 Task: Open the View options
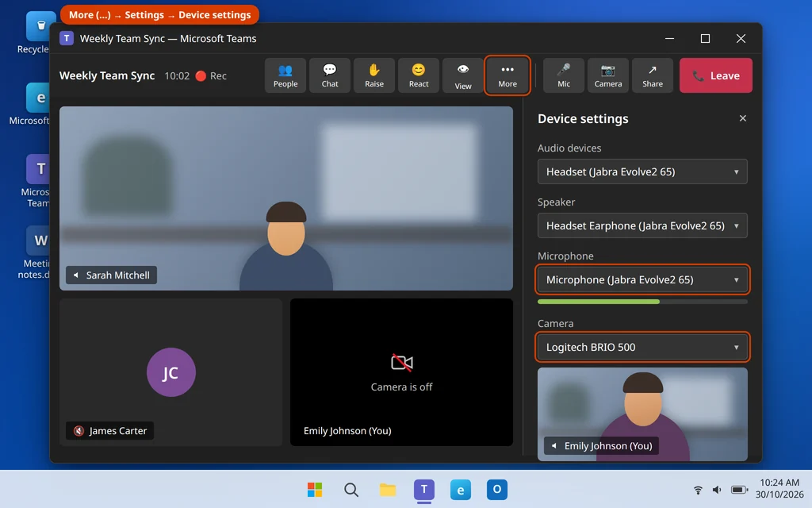463,75
